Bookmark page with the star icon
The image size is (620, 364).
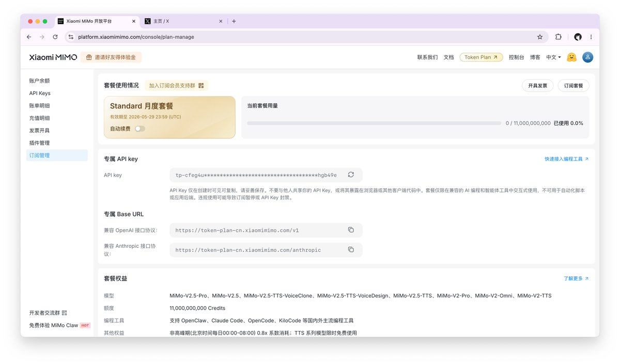(x=540, y=37)
